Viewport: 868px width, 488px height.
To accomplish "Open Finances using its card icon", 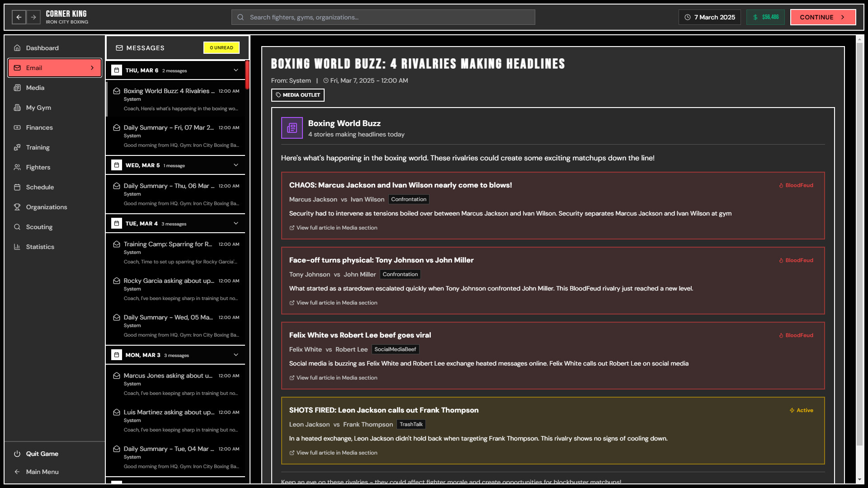I will coord(17,127).
